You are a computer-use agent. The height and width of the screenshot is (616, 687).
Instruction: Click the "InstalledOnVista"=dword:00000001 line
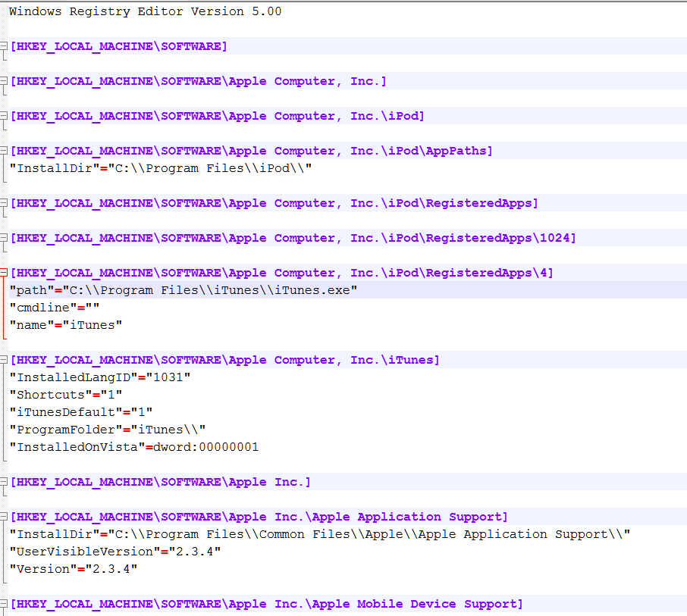134,446
